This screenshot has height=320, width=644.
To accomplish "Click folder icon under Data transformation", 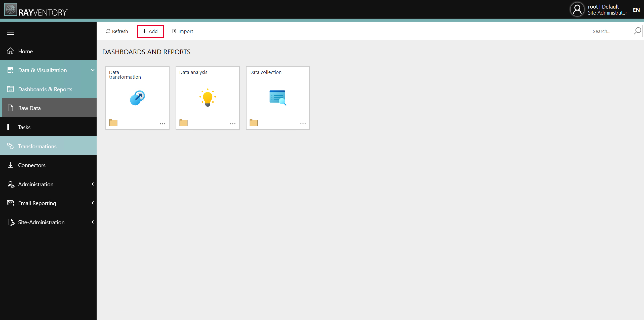I will click(113, 123).
